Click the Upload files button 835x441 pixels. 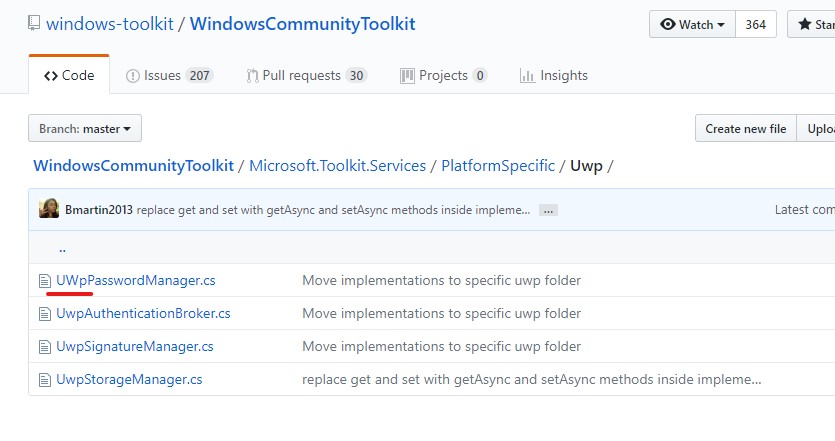(x=816, y=128)
